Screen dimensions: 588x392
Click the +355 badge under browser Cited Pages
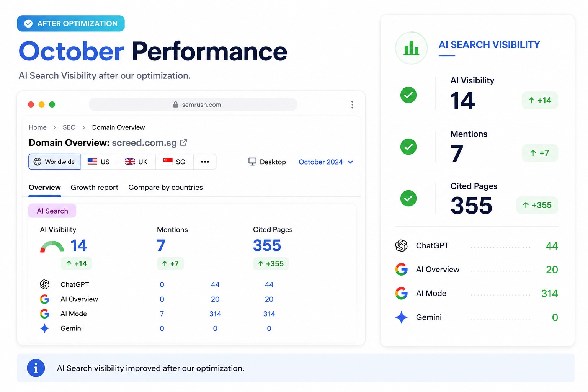(271, 264)
